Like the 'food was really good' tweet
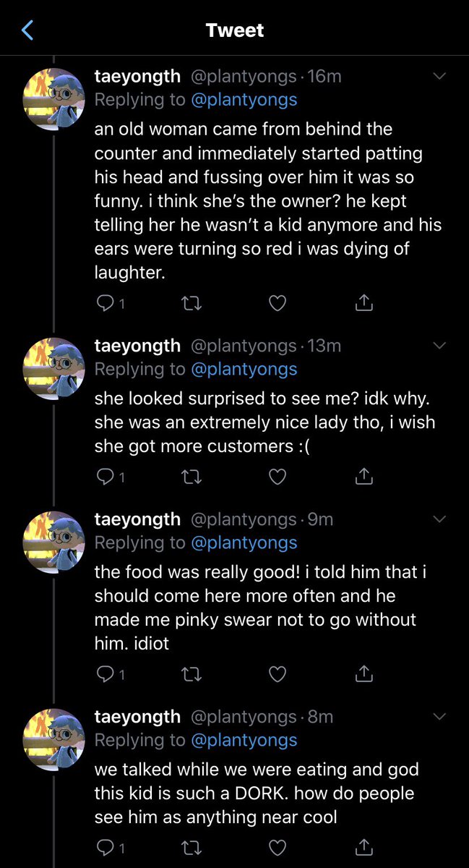This screenshot has width=469, height=868. [277, 674]
